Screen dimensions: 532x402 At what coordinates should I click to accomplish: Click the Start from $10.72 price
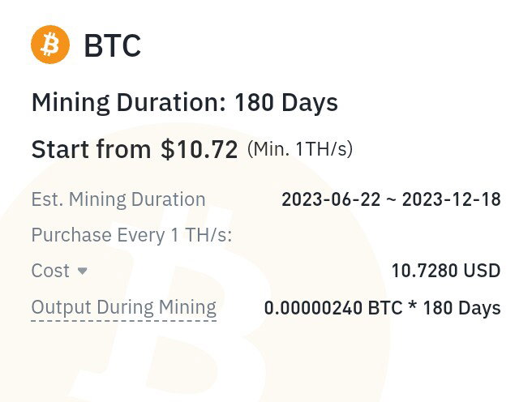[x=135, y=149]
